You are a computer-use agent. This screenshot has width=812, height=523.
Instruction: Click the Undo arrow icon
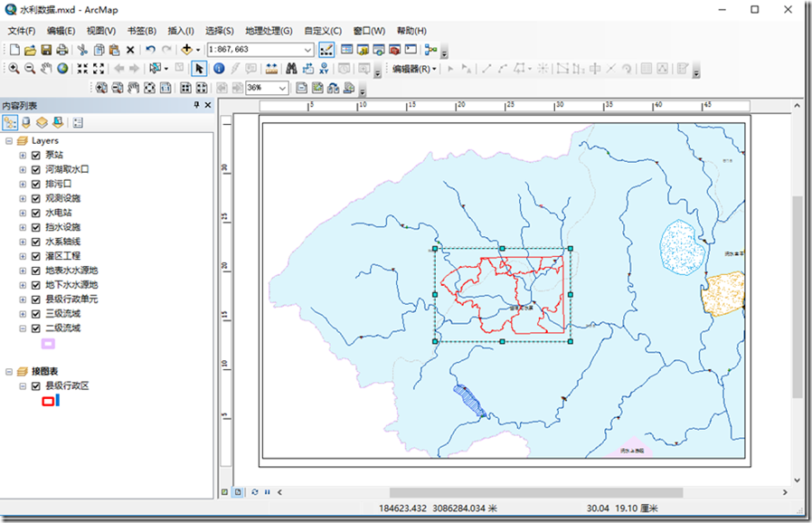pyautogui.click(x=150, y=50)
